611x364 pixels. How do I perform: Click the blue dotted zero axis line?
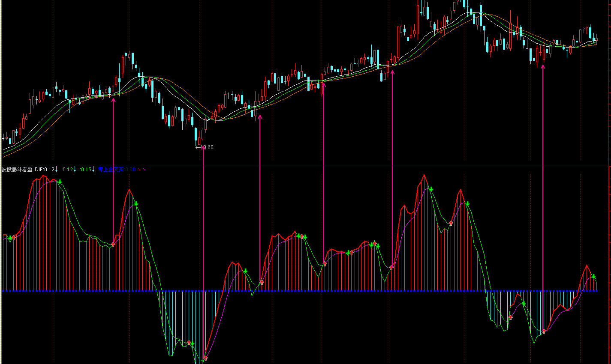click(x=306, y=291)
